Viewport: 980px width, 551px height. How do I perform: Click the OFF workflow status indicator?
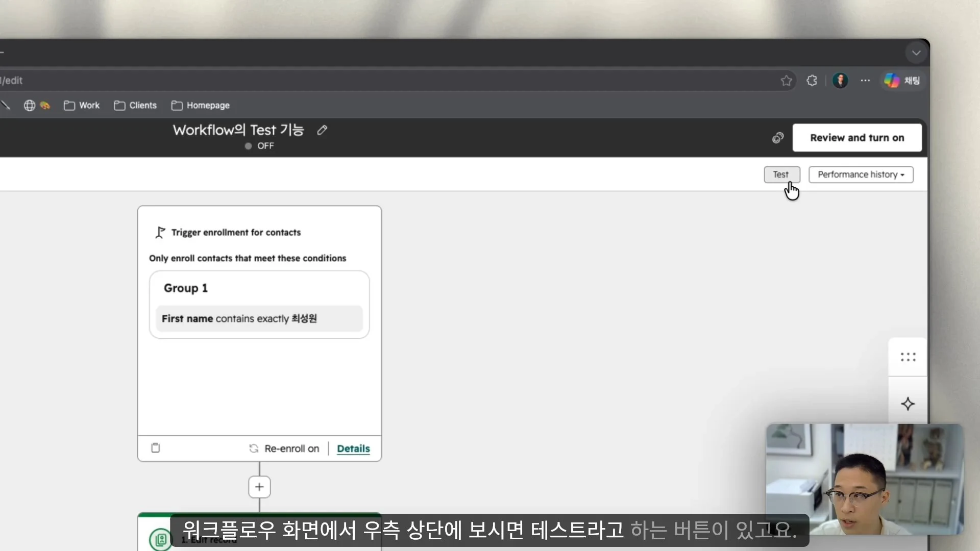point(259,146)
